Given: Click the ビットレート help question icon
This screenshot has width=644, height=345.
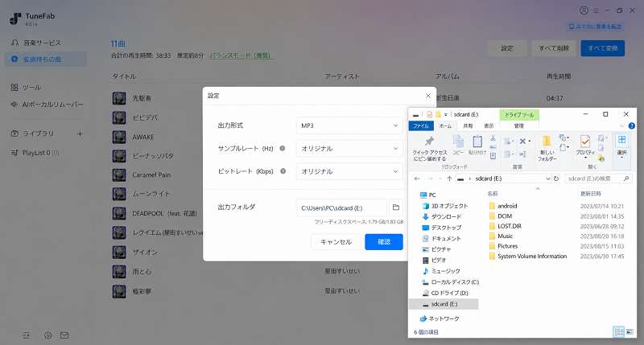Looking at the screenshot, I should 283,171.
